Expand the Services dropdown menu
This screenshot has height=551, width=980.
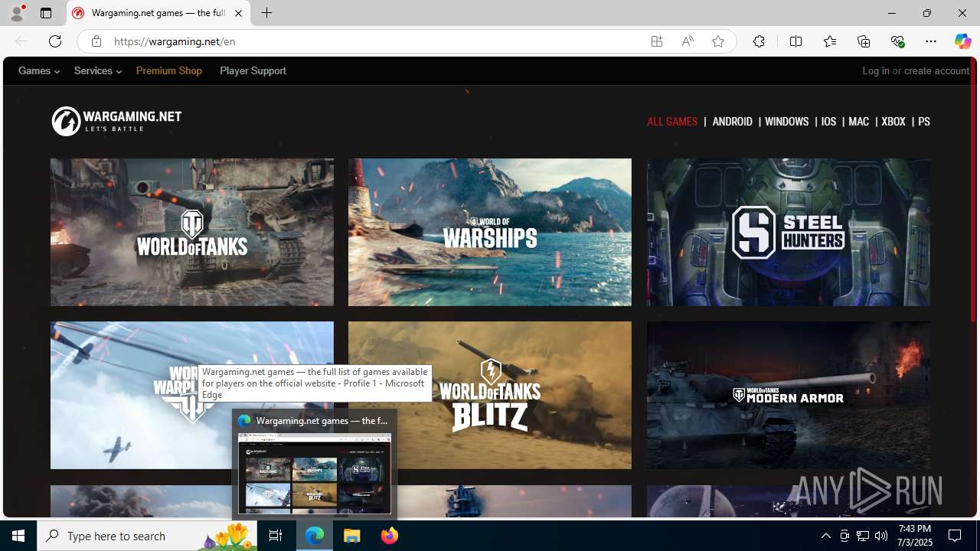tap(97, 70)
